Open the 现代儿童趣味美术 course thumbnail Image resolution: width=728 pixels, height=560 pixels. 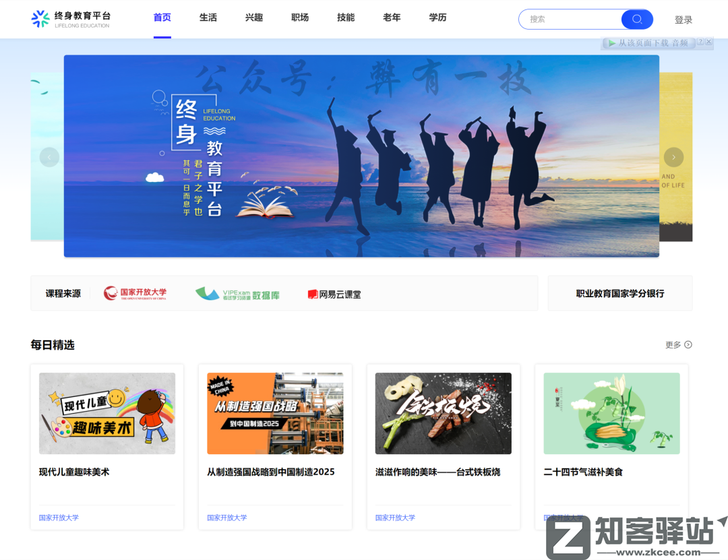[x=107, y=414]
